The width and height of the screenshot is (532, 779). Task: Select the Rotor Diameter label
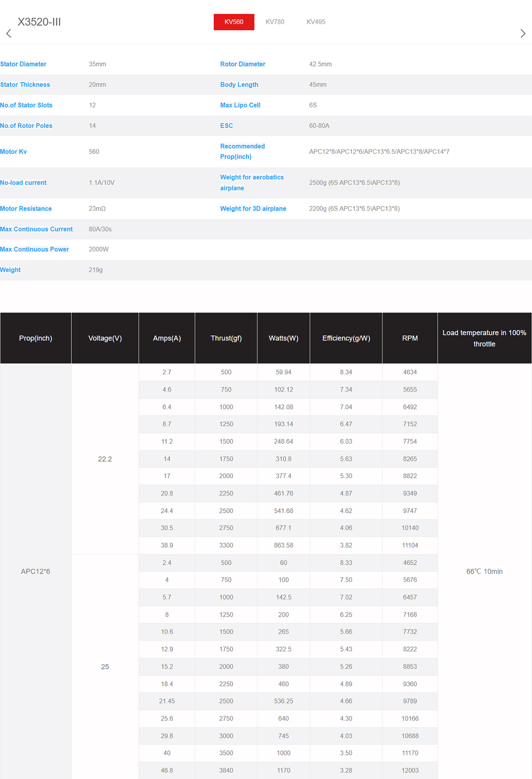(243, 64)
